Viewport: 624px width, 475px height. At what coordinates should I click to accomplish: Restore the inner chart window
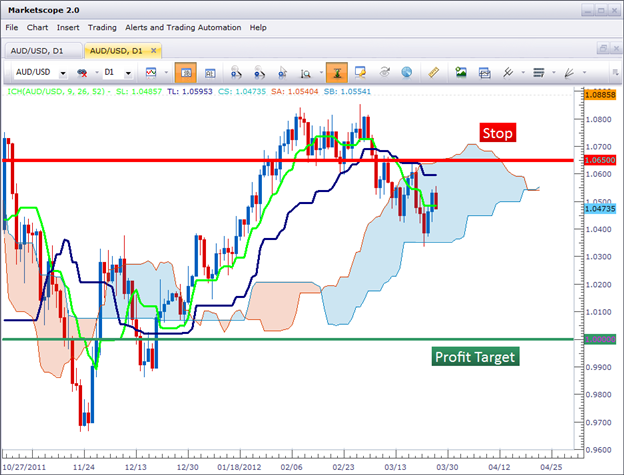603,48
